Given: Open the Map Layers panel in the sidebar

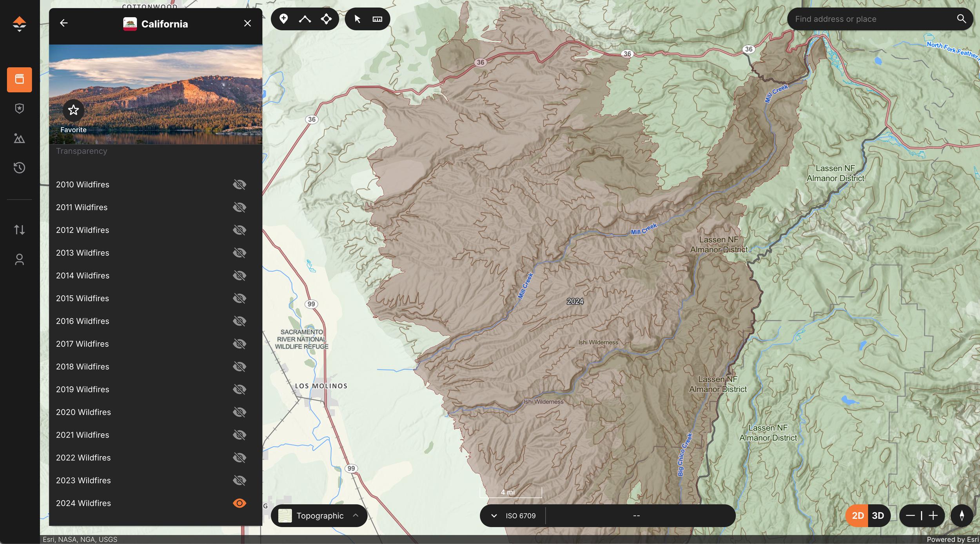Looking at the screenshot, I should pyautogui.click(x=19, y=80).
